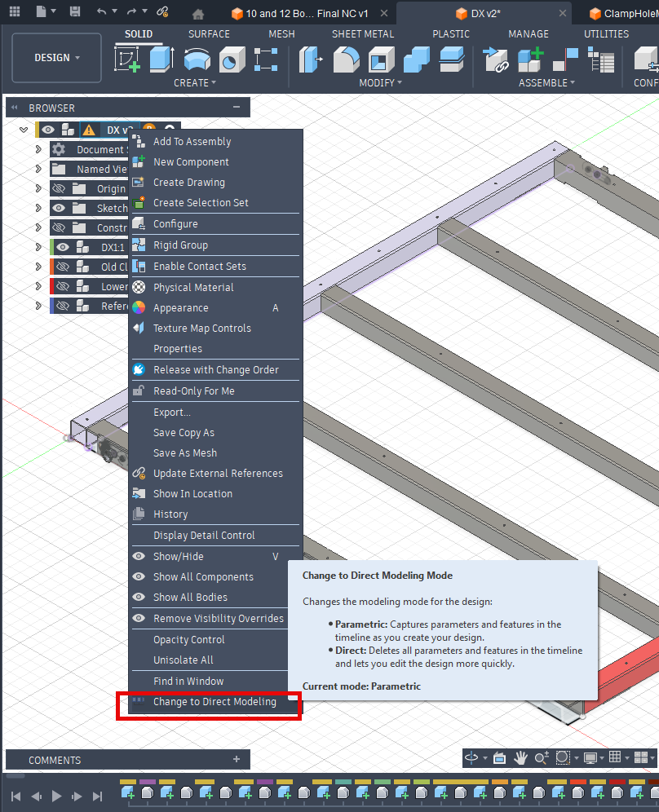This screenshot has height=812, width=659.
Task: Show the hidden Origin folder
Action: pos(59,188)
